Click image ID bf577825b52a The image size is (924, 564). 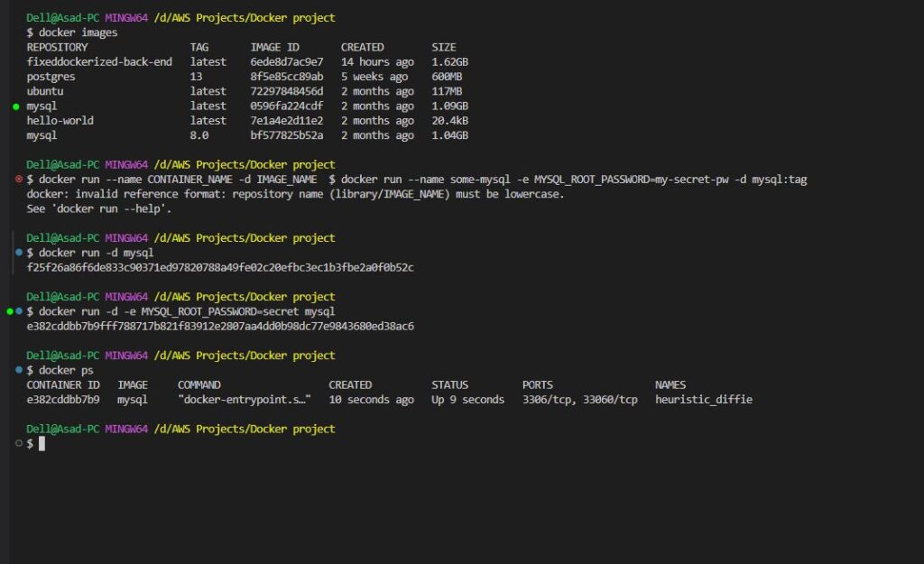[x=287, y=135]
